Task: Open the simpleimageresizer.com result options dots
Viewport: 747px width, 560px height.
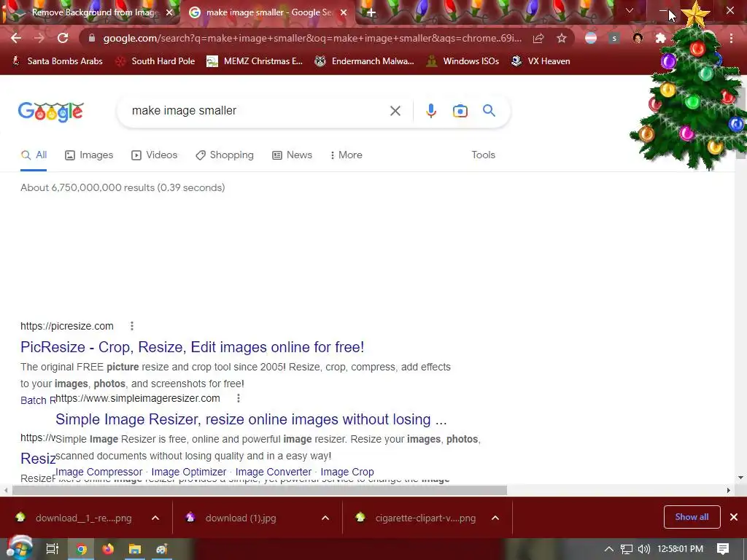Action: coord(239,398)
